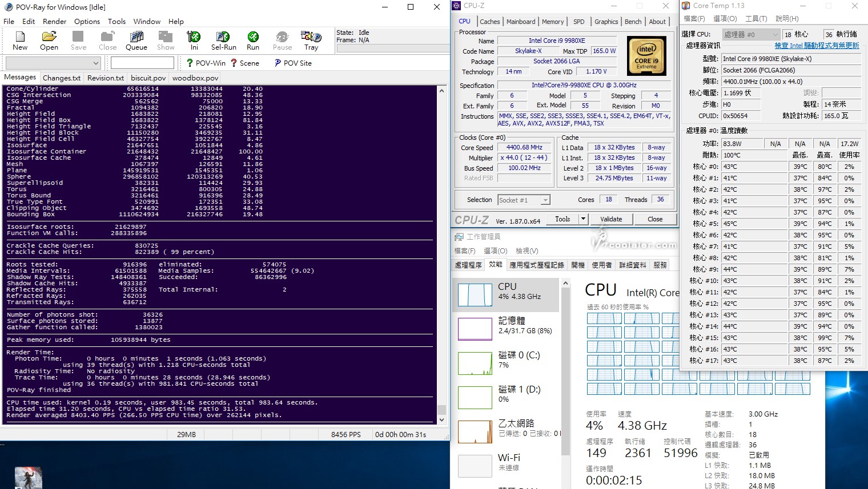Switch to 處理程序 tab in Task Manager
This screenshot has width=868, height=489.
pos(468,265)
